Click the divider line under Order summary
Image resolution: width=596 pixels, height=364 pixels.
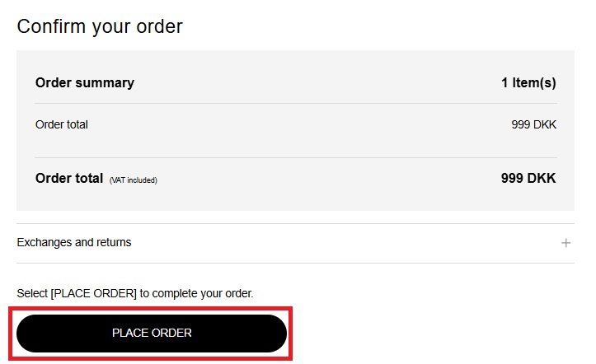coord(296,103)
